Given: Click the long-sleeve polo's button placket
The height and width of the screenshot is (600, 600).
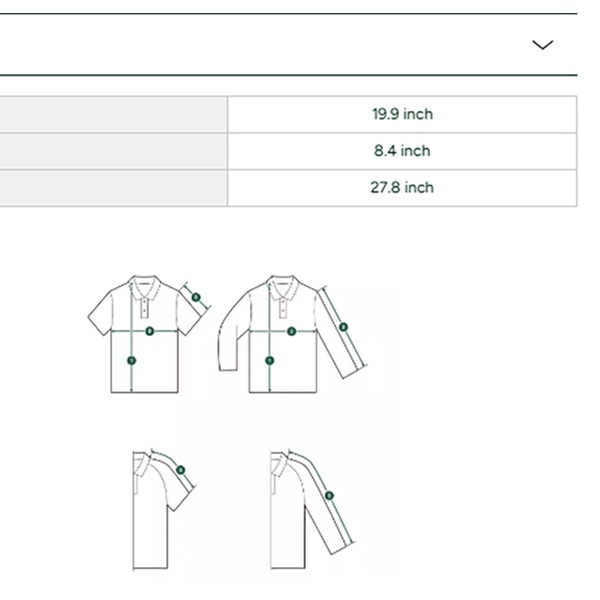Looking at the screenshot, I should pos(283,293).
